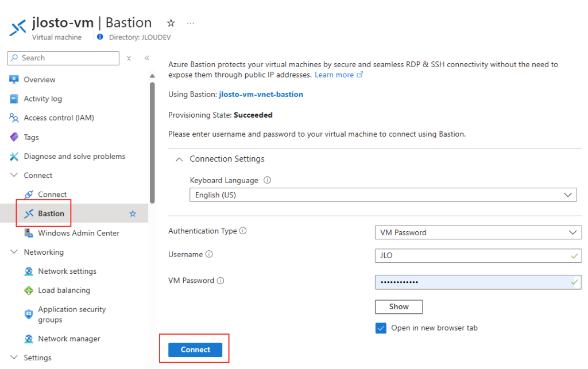Viewport: 588px width, 369px height.
Task: Open jlosto-vm-vnet-bastion link
Action: tap(261, 95)
